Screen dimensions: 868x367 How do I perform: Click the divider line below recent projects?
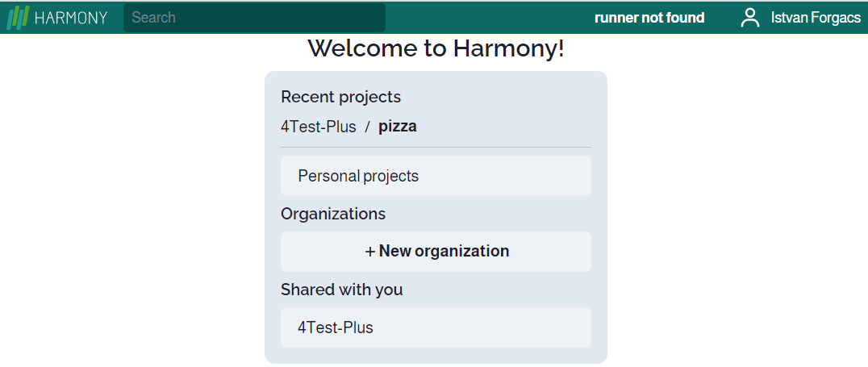coord(436,148)
